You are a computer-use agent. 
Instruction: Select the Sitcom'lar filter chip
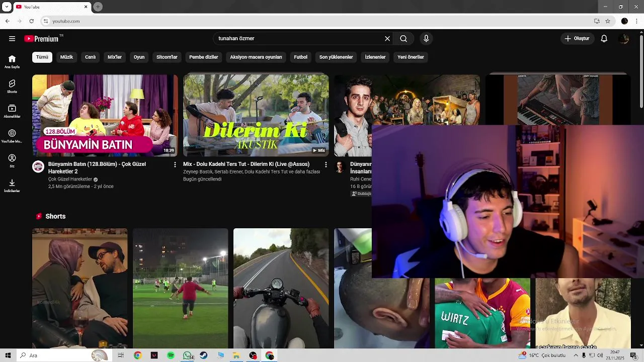(167, 57)
